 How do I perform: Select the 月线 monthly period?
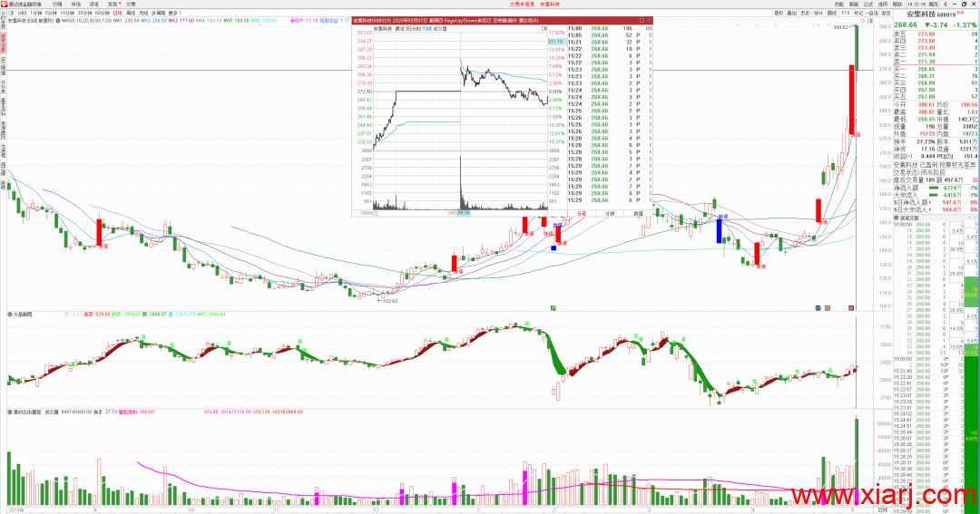[143, 13]
